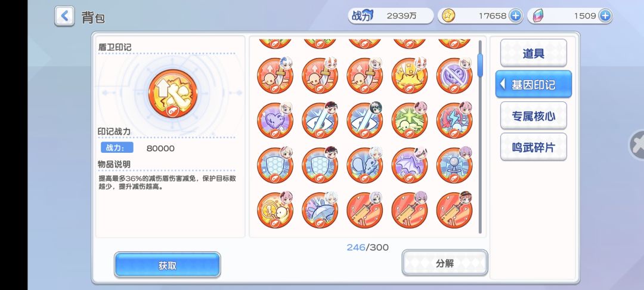Viewport: 644px width, 290px height.
Task: Open the 道具 tab
Action: point(534,53)
